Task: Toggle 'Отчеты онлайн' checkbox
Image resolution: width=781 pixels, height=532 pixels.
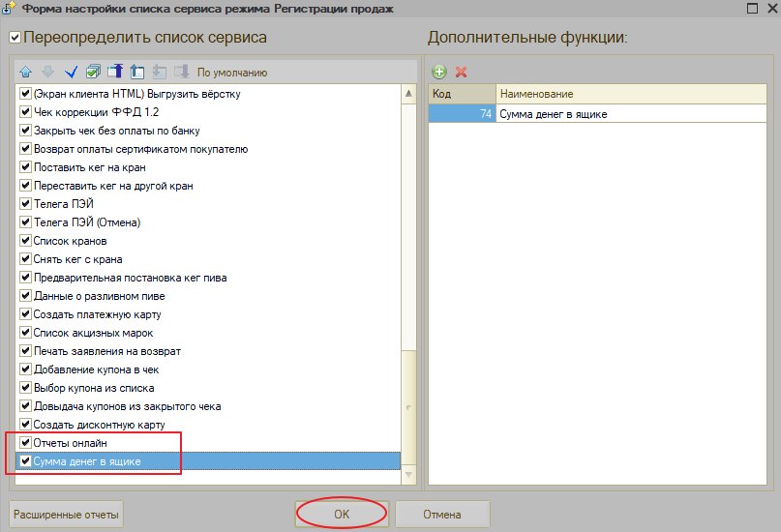Action: [25, 442]
